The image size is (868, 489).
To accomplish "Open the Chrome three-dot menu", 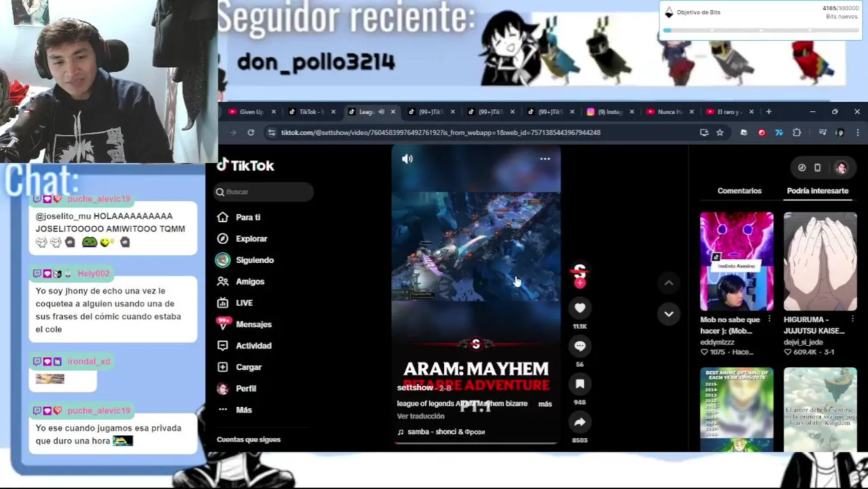I will coord(857,133).
